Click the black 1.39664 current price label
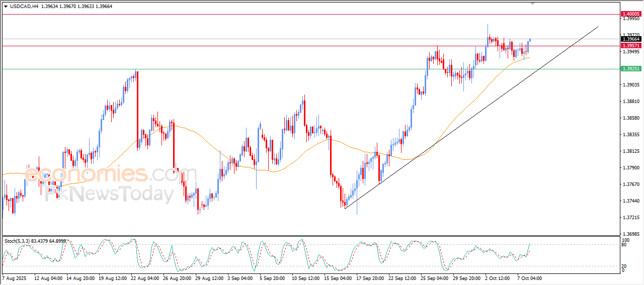644x285 pixels. tap(630, 39)
